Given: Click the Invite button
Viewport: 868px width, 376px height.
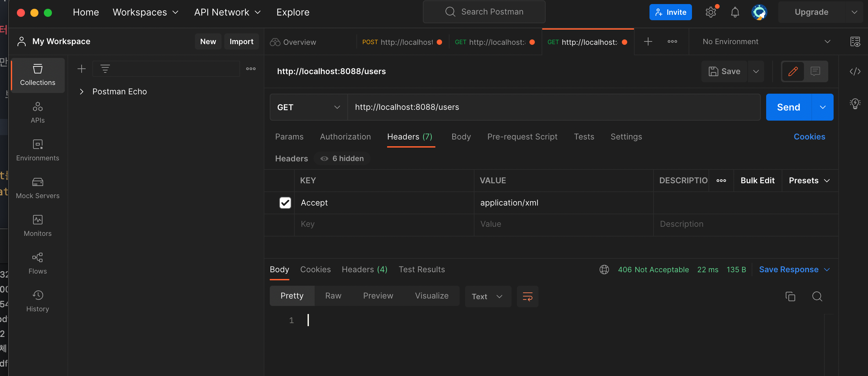Looking at the screenshot, I should click(670, 12).
